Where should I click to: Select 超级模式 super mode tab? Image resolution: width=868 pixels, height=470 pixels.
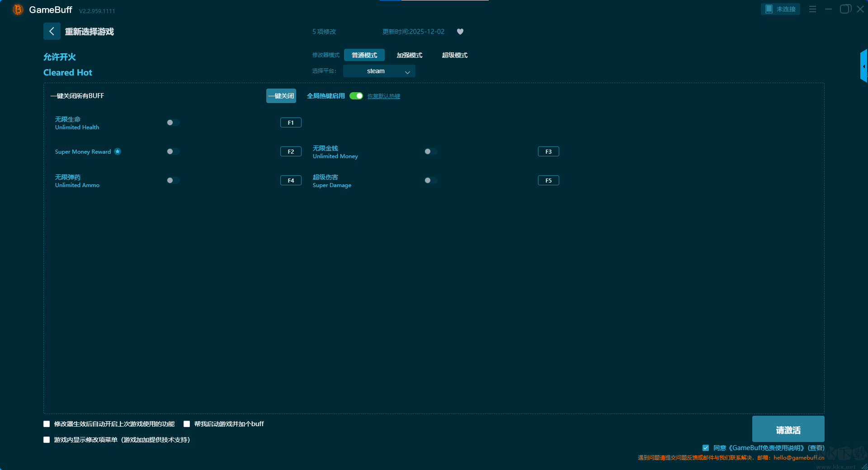pos(454,55)
